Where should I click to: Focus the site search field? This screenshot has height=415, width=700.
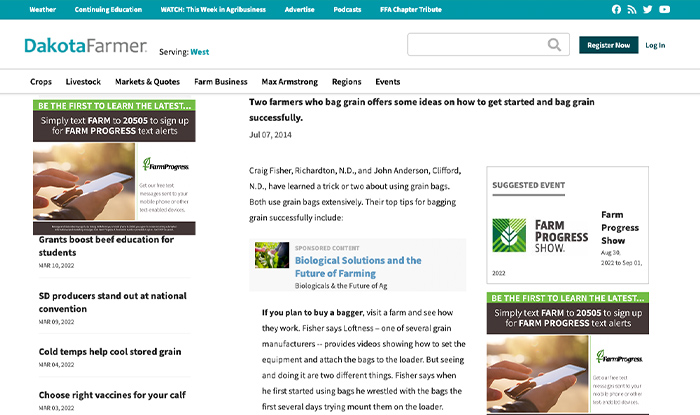pos(488,44)
